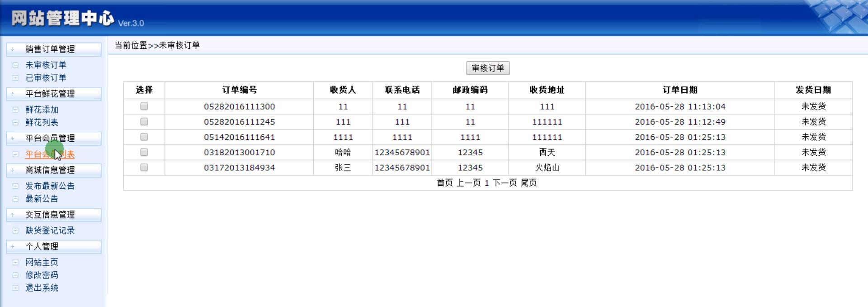The height and width of the screenshot is (307, 868).
Task: Tick the checkbox for order 05142016111641
Action: [144, 137]
